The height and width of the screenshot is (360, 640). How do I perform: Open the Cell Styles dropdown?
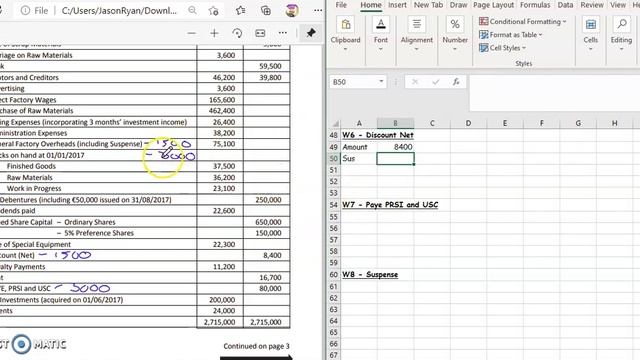click(x=502, y=48)
